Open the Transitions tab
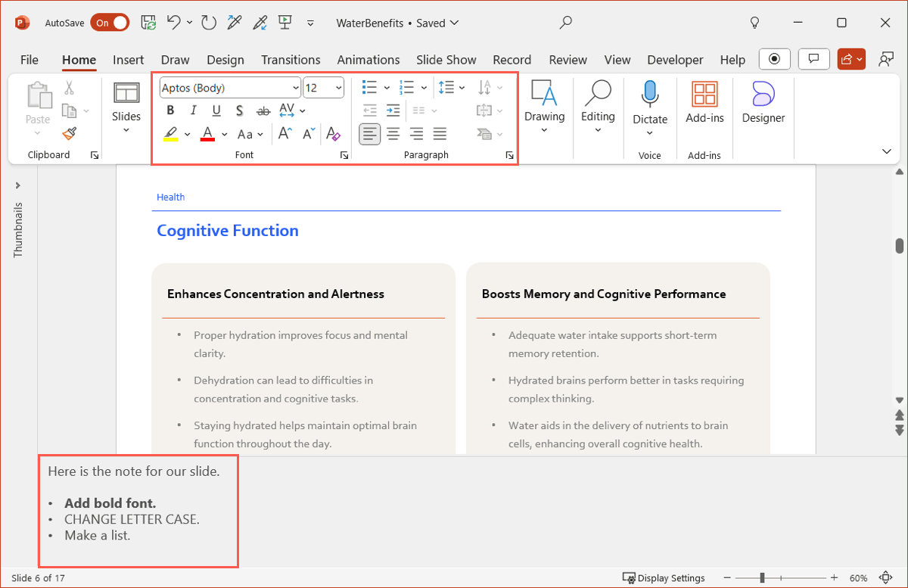The height and width of the screenshot is (588, 908). click(x=291, y=60)
